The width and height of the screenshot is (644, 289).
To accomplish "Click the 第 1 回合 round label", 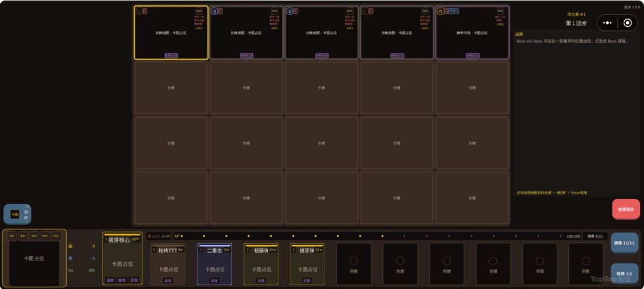I will click(576, 23).
